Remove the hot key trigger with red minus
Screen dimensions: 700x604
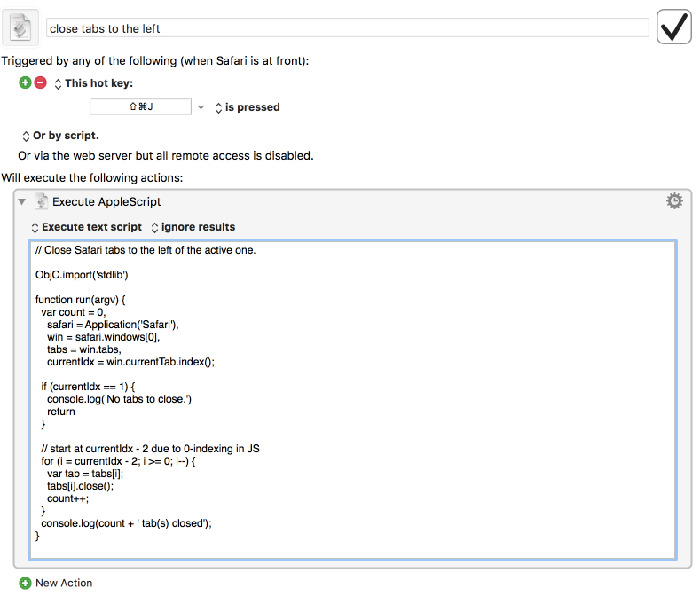(40, 82)
